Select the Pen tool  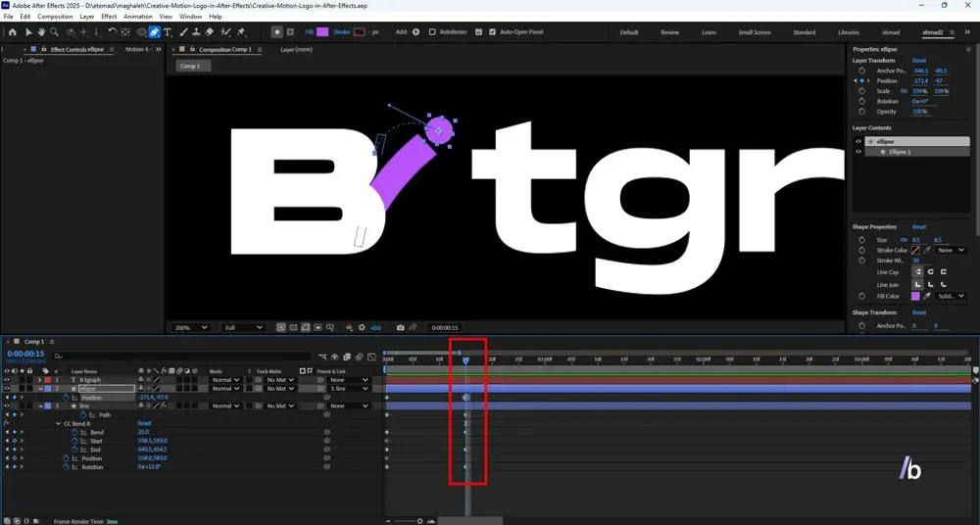click(155, 32)
